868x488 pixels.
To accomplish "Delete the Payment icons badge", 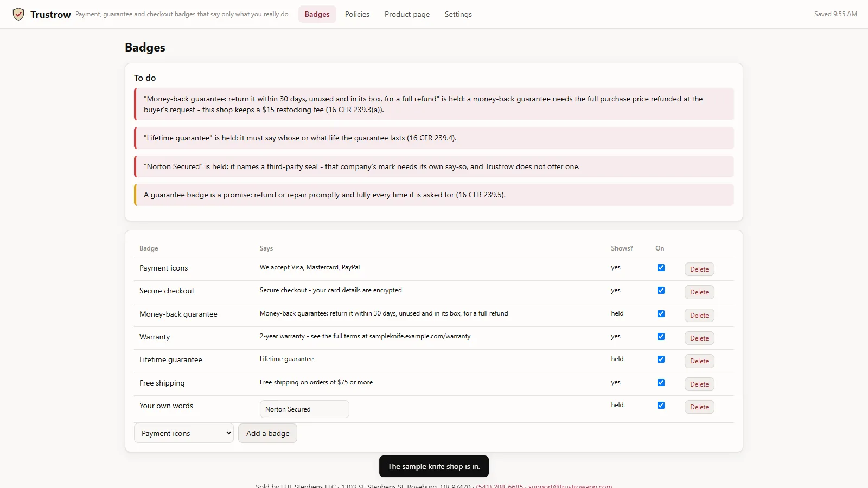I will [699, 269].
